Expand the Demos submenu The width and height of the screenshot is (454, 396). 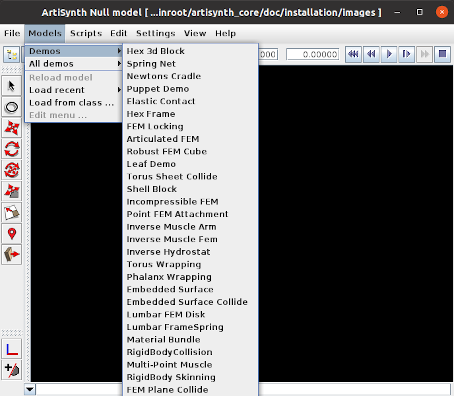(74, 51)
